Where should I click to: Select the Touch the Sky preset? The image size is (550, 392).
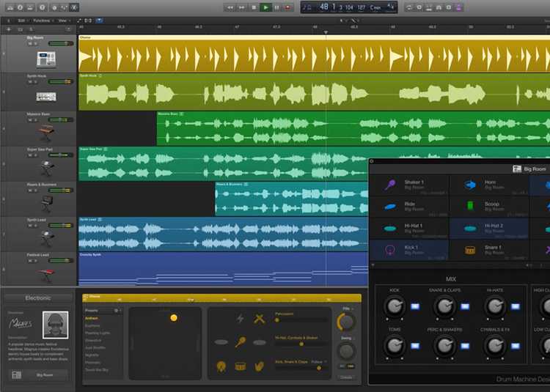pyautogui.click(x=97, y=370)
